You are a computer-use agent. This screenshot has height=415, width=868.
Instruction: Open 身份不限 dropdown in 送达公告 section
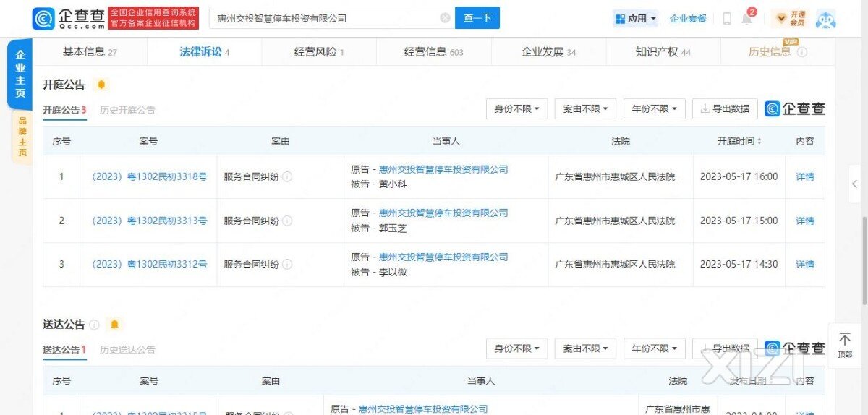pyautogui.click(x=516, y=348)
